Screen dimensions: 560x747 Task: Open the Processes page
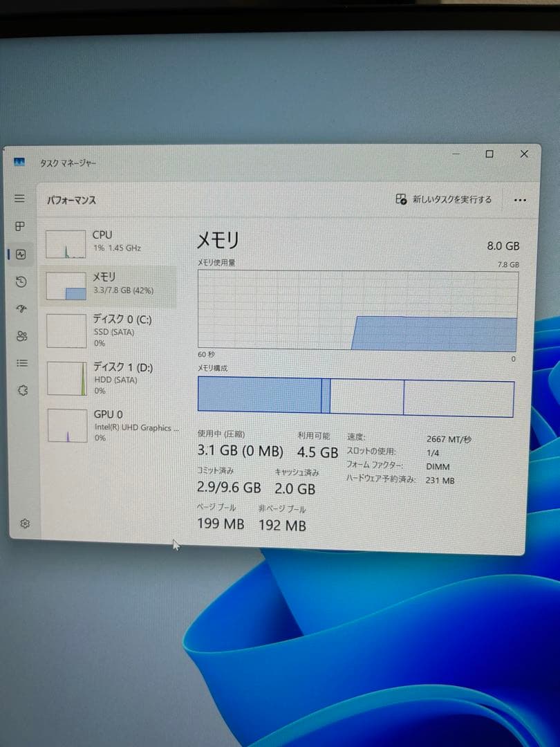(19, 226)
